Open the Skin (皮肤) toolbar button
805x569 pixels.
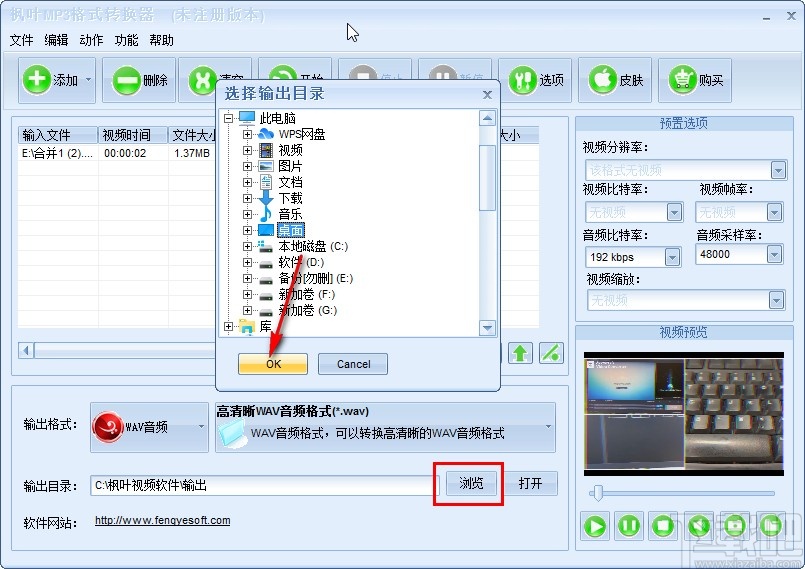click(615, 80)
